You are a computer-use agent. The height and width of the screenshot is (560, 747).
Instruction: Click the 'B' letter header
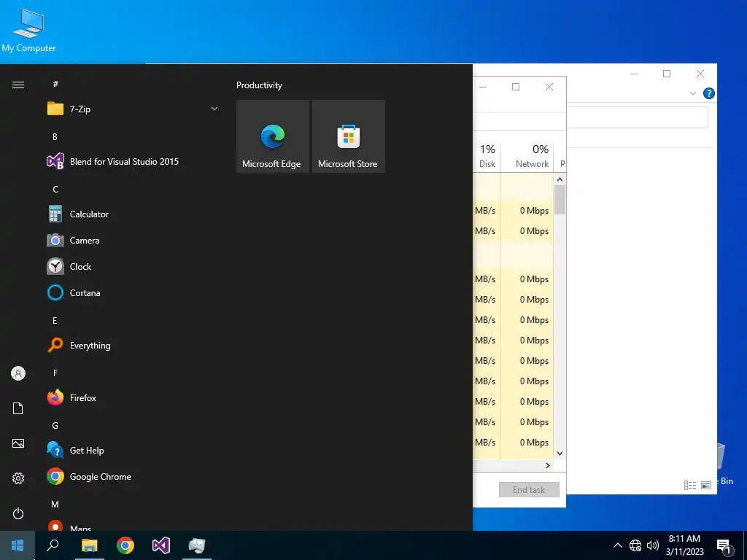55,136
